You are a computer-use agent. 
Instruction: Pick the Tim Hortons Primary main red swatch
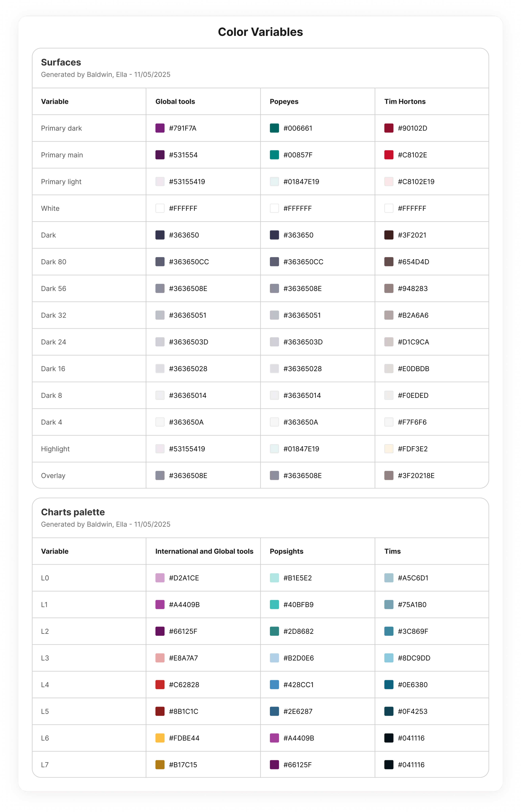389,155
